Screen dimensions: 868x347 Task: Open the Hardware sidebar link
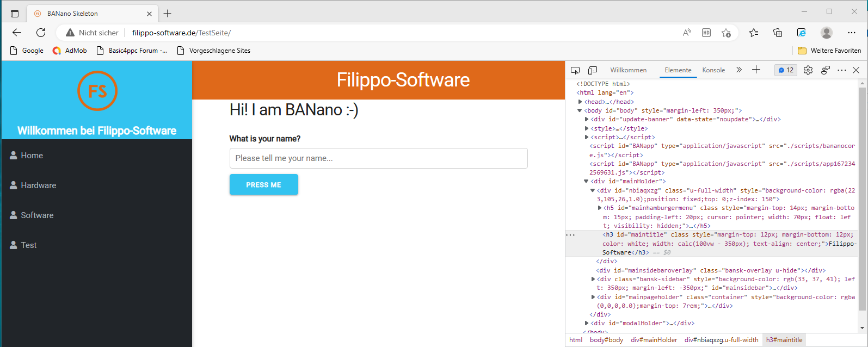38,185
